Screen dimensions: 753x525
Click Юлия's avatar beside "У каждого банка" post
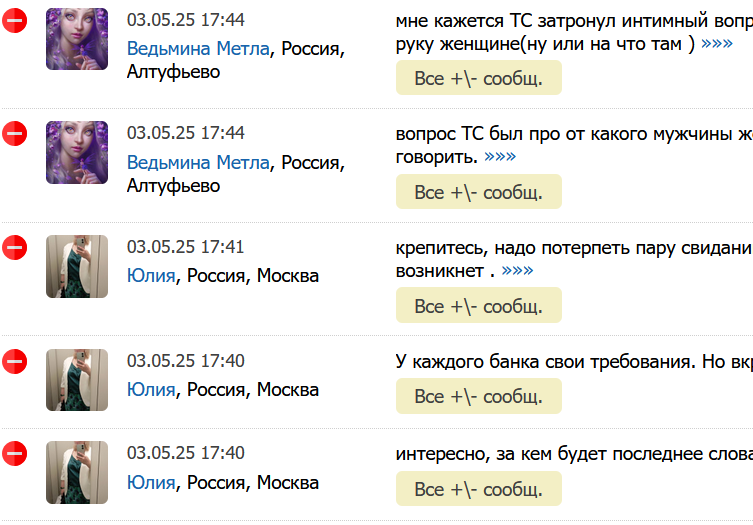[x=77, y=380]
